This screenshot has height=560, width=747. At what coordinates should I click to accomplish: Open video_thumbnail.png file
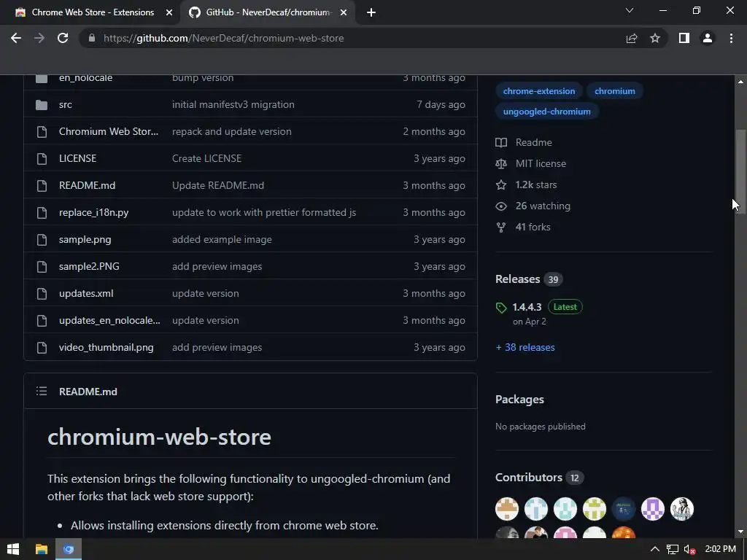(x=107, y=348)
